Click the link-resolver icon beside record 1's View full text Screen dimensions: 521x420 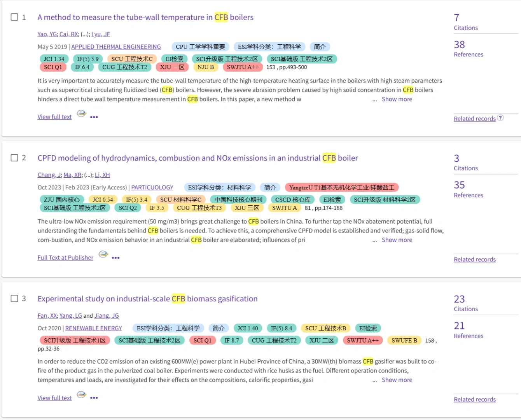[81, 114]
